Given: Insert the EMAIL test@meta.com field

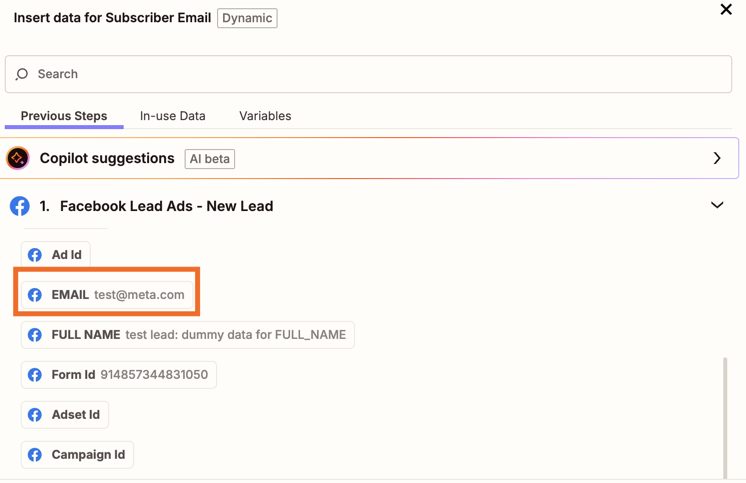Looking at the screenshot, I should coord(107,295).
